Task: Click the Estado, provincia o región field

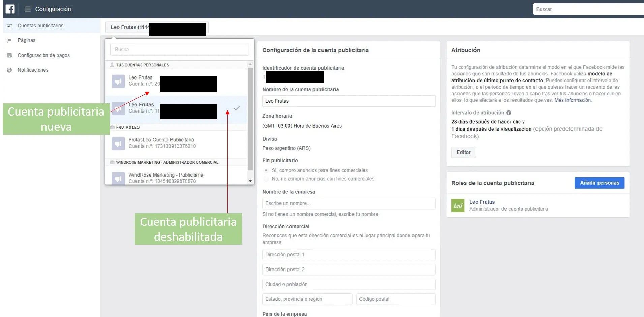Action: (x=307, y=299)
